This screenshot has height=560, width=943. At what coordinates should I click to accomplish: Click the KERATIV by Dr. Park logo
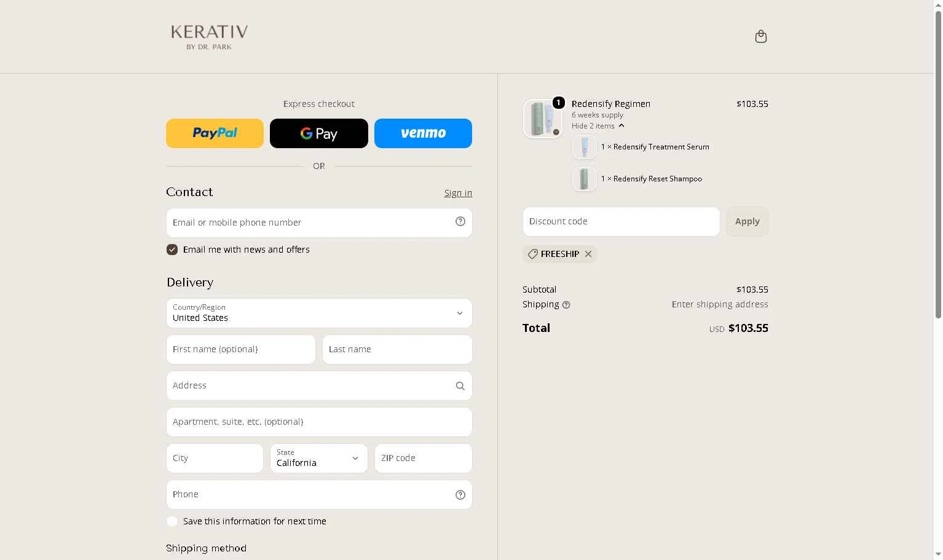(209, 37)
